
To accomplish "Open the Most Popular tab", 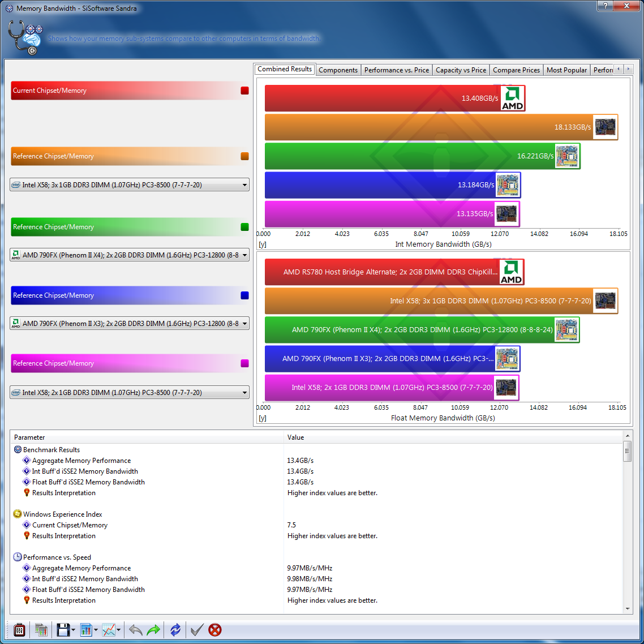I will tap(566, 70).
